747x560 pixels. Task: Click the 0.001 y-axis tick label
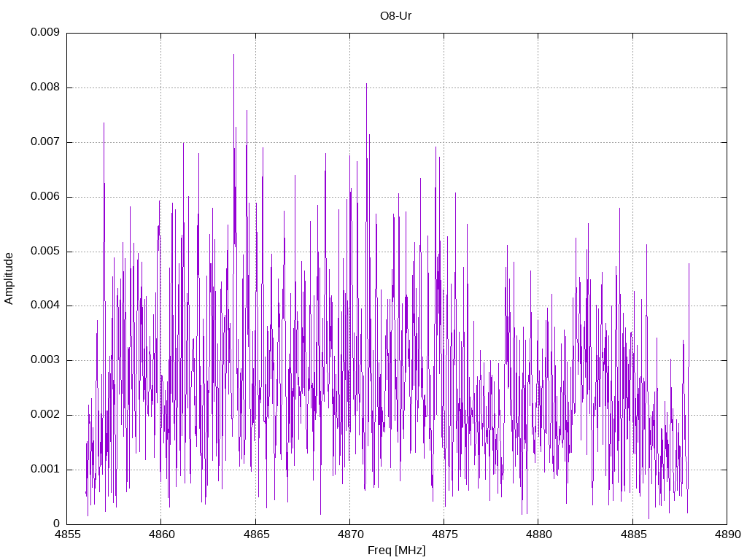[45, 470]
